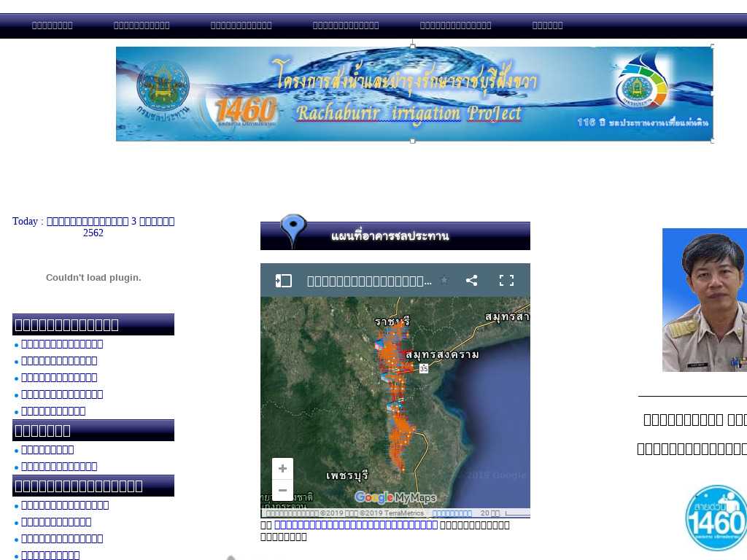The height and width of the screenshot is (560, 747).
Task: Click the 'เพชรบุรี' label on the map
Action: [x=347, y=475]
